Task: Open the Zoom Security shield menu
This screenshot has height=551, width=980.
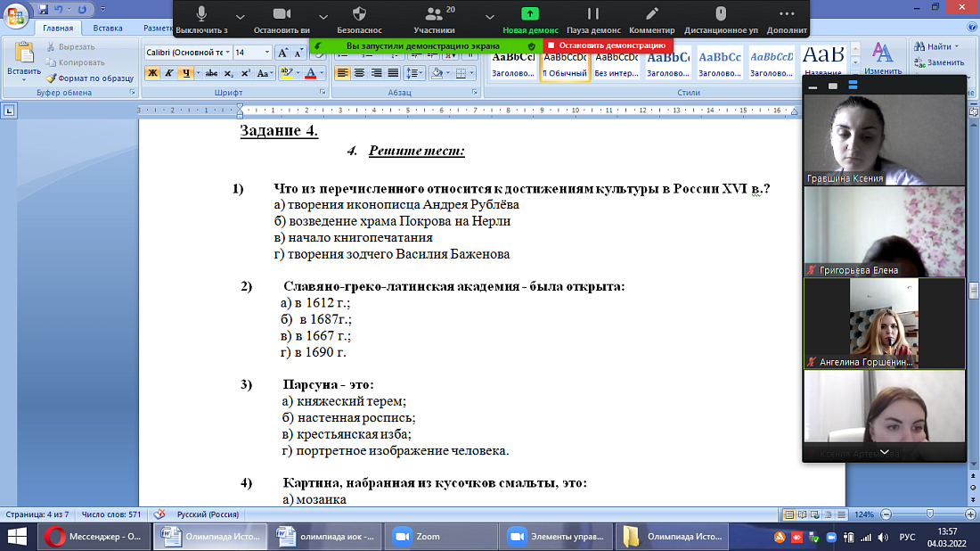Action: click(x=359, y=15)
